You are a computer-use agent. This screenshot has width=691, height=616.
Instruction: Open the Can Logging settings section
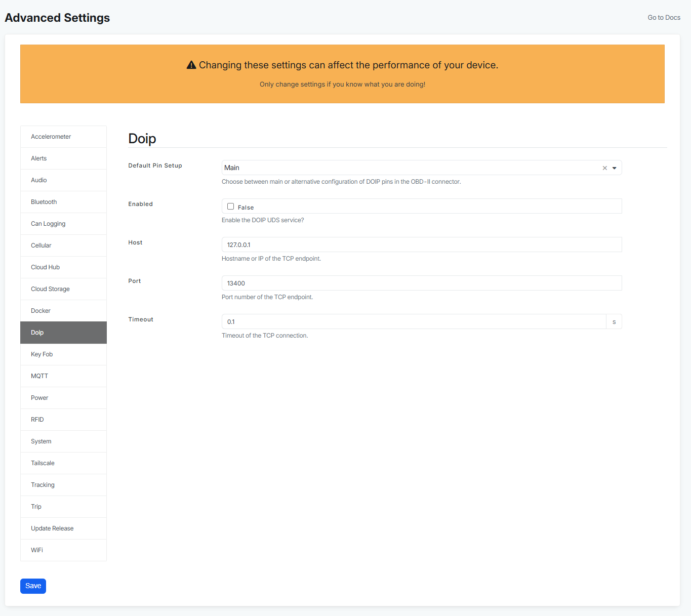(x=63, y=224)
